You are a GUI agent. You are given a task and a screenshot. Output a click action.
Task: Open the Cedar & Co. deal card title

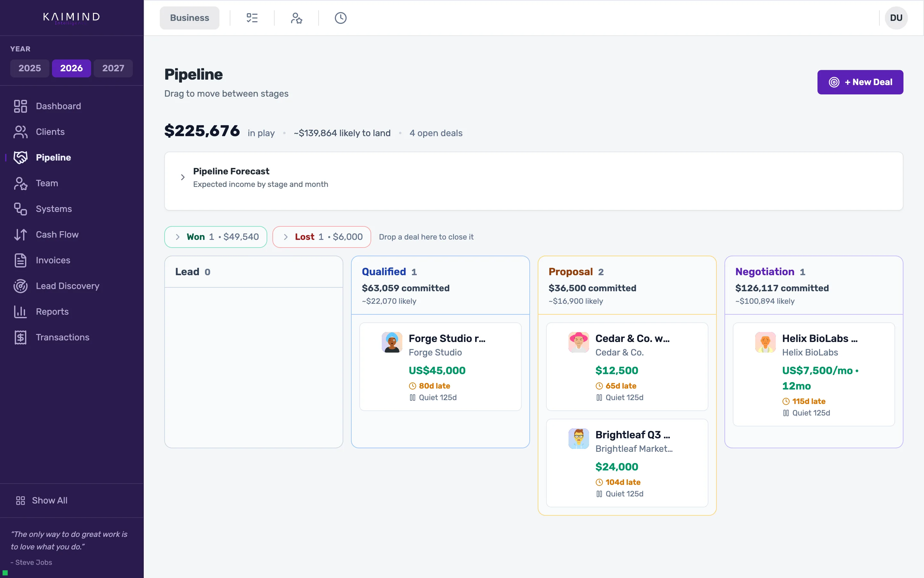(632, 338)
